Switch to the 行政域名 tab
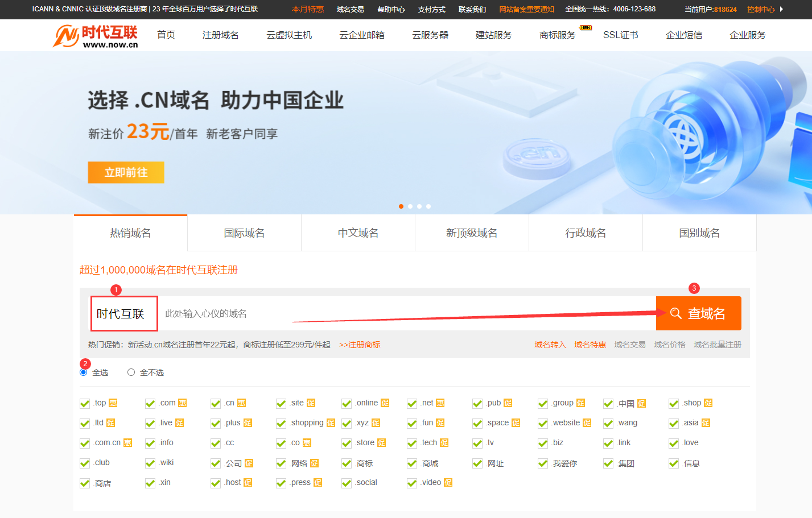Screen dimensions: 812x518 pos(586,233)
